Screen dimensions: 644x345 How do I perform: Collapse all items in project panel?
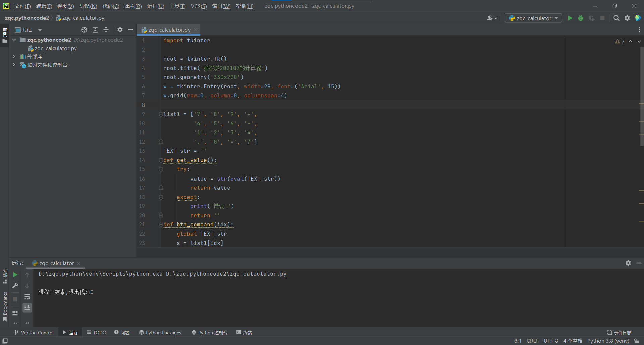(x=106, y=30)
